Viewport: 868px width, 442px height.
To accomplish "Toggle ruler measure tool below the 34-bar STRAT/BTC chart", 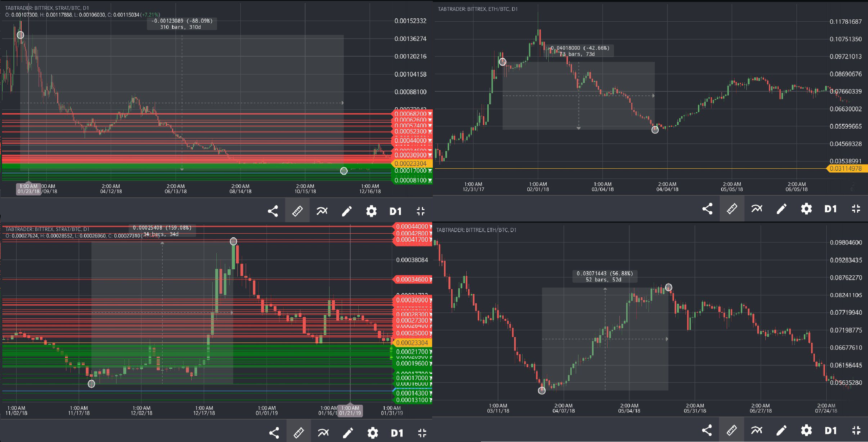I will (299, 433).
